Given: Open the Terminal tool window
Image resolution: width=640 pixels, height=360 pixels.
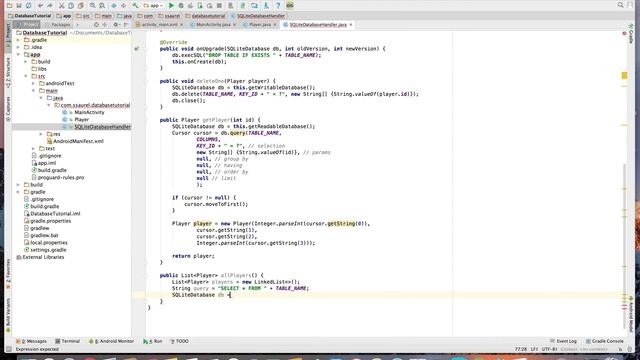Looking at the screenshot, I should pyautogui.click(x=67, y=341).
